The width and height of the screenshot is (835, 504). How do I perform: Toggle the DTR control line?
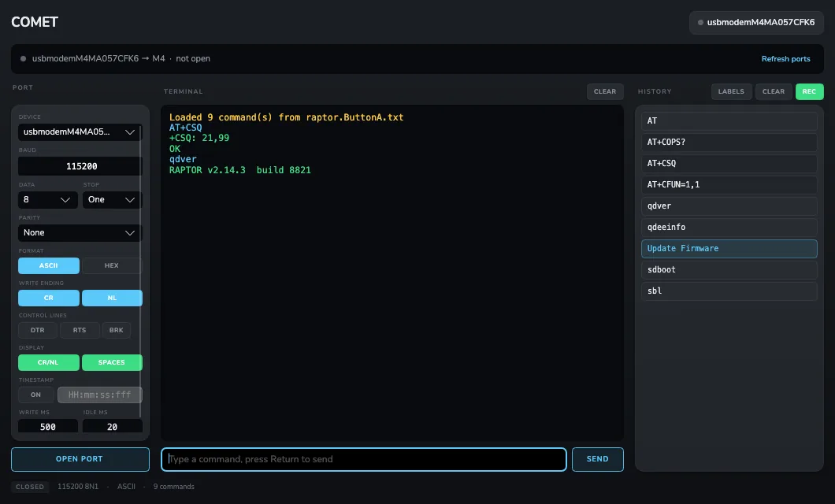tap(37, 330)
